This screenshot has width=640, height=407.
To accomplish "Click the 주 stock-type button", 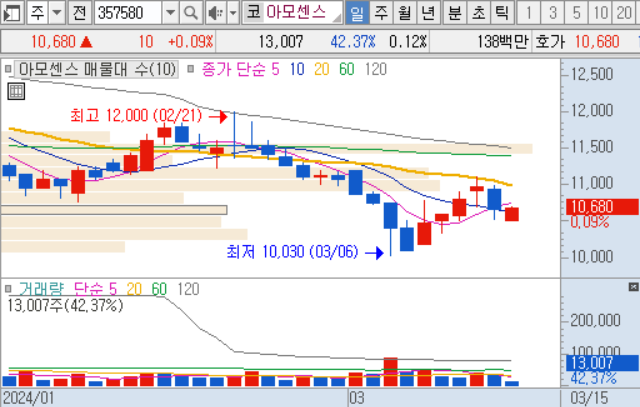I will click(37, 13).
